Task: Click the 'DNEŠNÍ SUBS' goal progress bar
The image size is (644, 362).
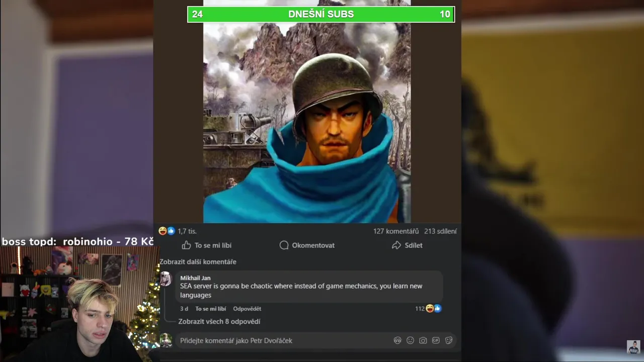Action: (321, 14)
